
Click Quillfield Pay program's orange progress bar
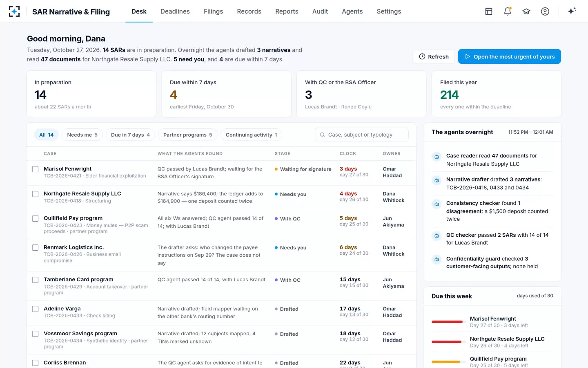(446, 362)
